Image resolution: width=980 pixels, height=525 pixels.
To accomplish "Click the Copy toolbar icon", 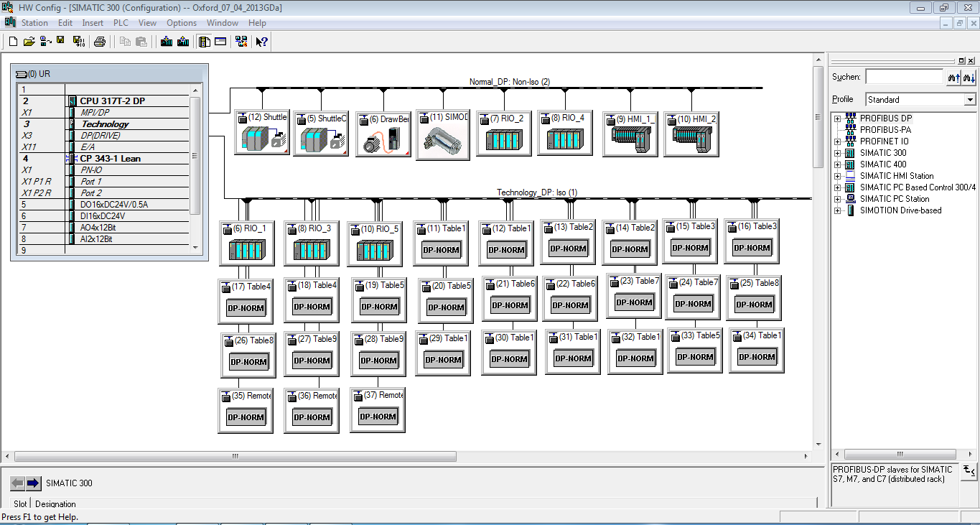I will click(x=126, y=42).
